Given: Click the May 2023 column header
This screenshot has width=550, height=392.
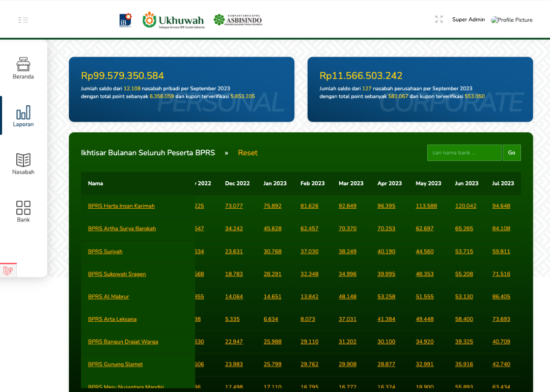Looking at the screenshot, I should (x=428, y=183).
